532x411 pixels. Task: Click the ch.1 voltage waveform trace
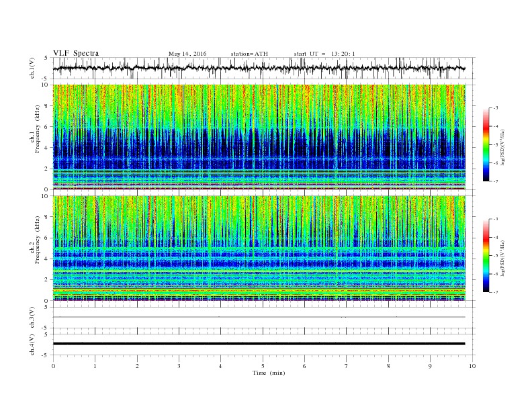point(259,68)
